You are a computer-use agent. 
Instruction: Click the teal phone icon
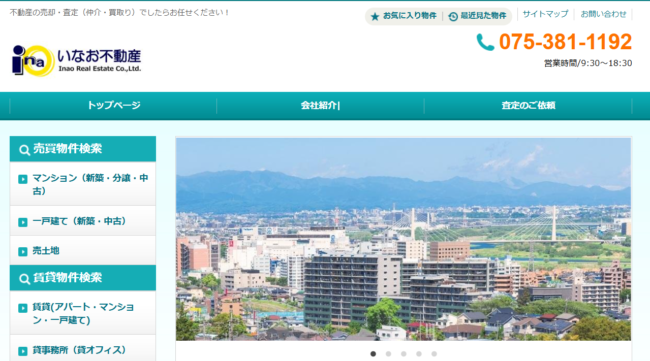485,42
